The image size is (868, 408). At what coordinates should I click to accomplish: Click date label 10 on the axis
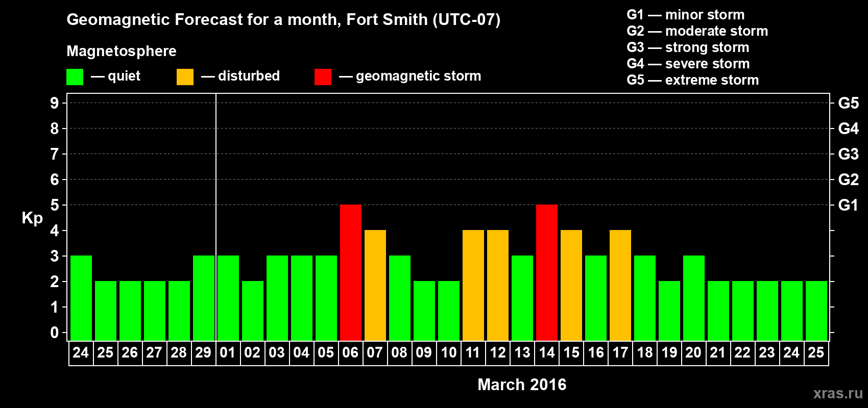tap(449, 353)
